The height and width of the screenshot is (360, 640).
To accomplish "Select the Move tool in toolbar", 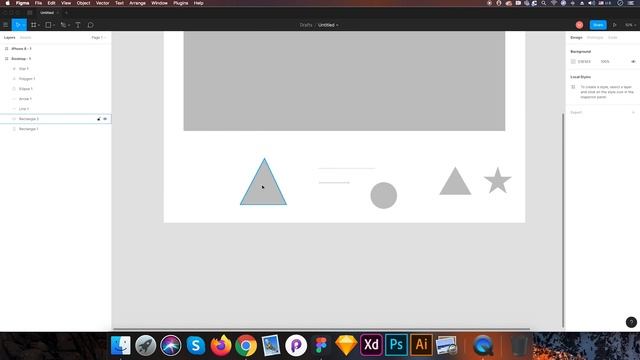I will tap(17, 25).
